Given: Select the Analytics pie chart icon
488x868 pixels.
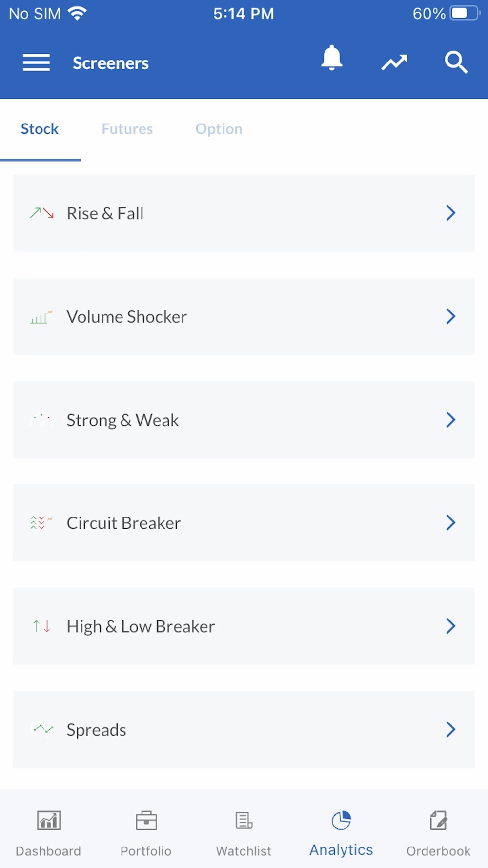Looking at the screenshot, I should 341,821.
